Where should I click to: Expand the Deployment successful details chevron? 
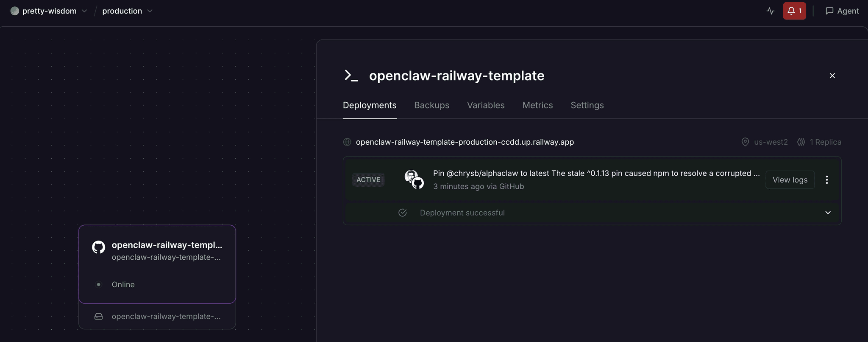(x=828, y=213)
